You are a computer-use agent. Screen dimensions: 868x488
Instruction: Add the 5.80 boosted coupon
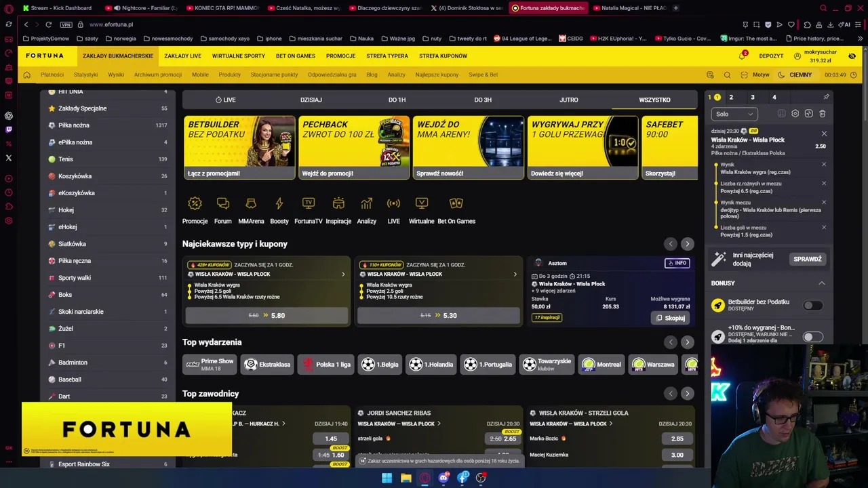267,315
